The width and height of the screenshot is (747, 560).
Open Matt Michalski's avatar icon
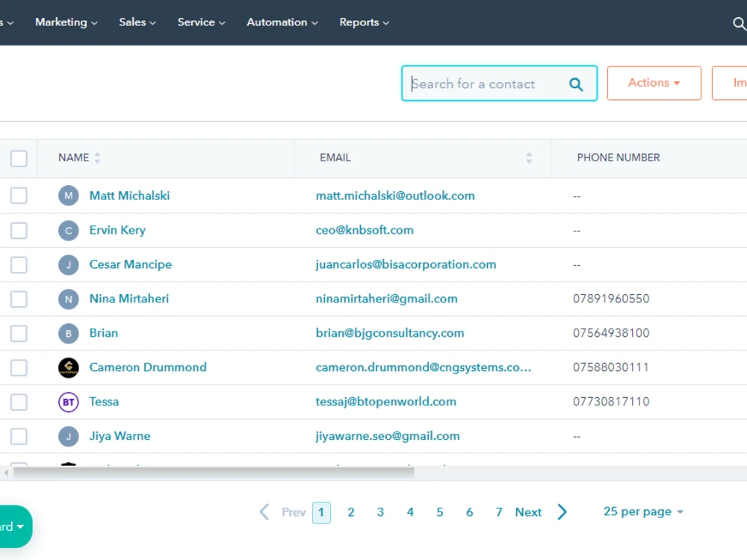click(x=69, y=196)
